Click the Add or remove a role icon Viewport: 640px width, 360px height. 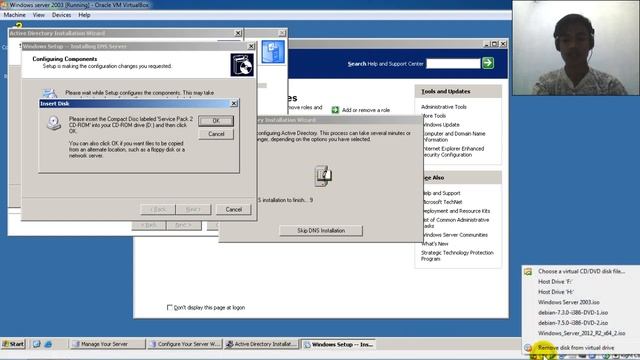pos(335,110)
